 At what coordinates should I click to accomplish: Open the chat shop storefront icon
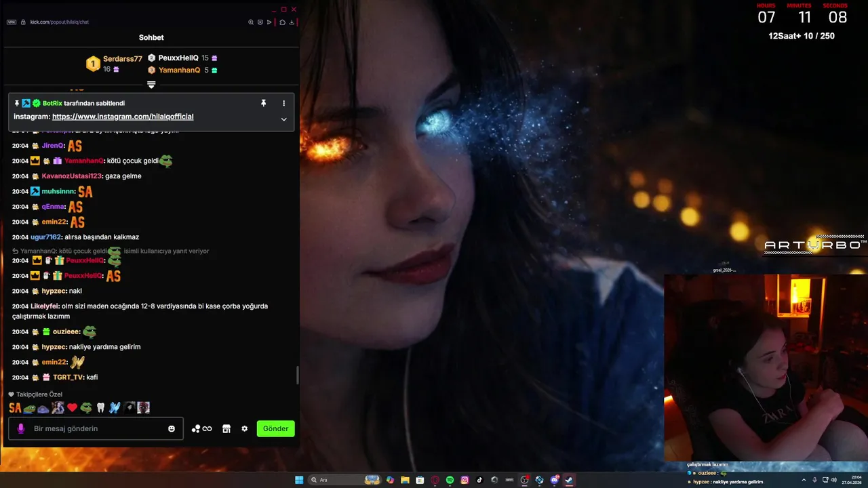226,428
